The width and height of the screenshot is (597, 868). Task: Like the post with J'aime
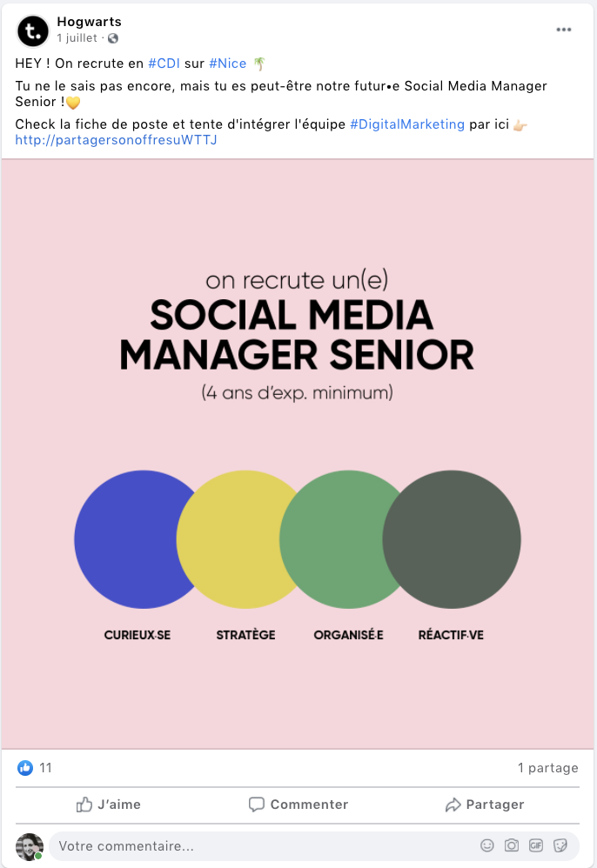pyautogui.click(x=109, y=805)
